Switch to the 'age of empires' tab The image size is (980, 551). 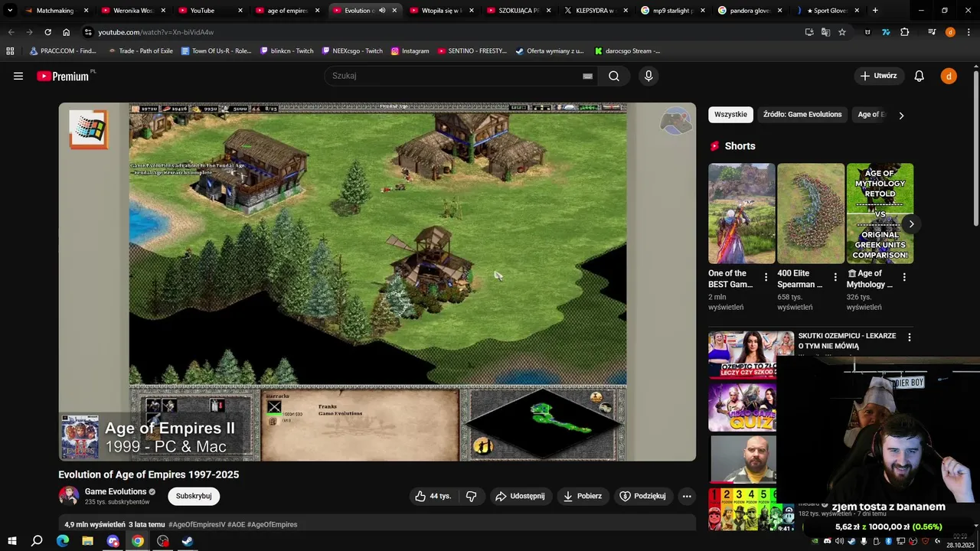[x=287, y=11]
